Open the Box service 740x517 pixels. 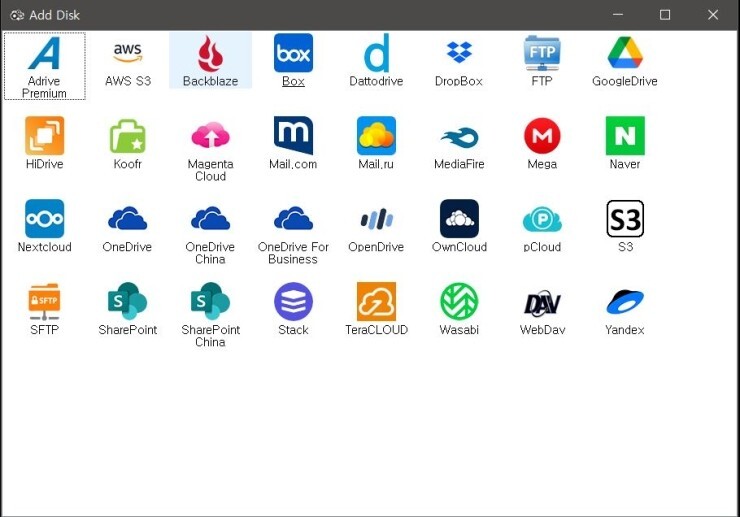tap(293, 53)
